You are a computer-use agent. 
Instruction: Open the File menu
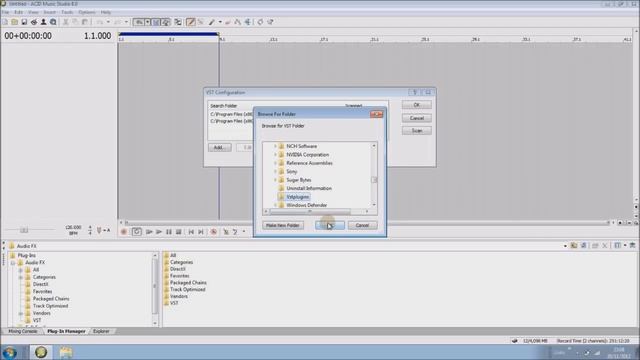pyautogui.click(x=5, y=12)
